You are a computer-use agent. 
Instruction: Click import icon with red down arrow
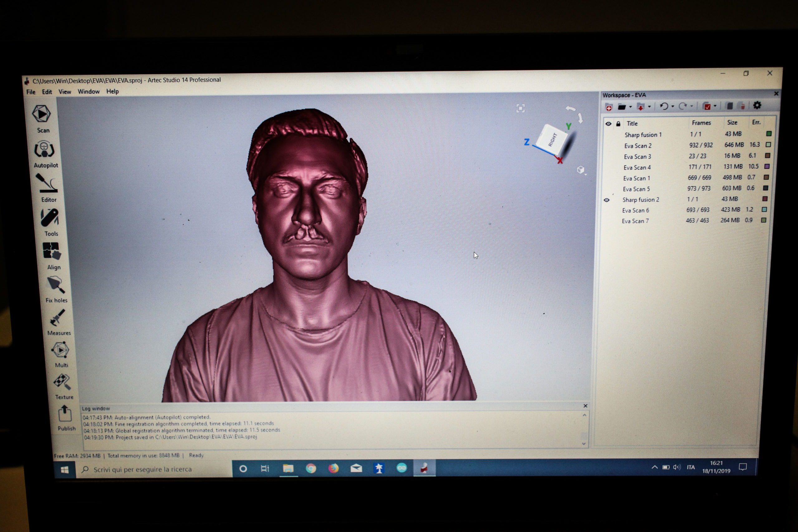click(641, 107)
